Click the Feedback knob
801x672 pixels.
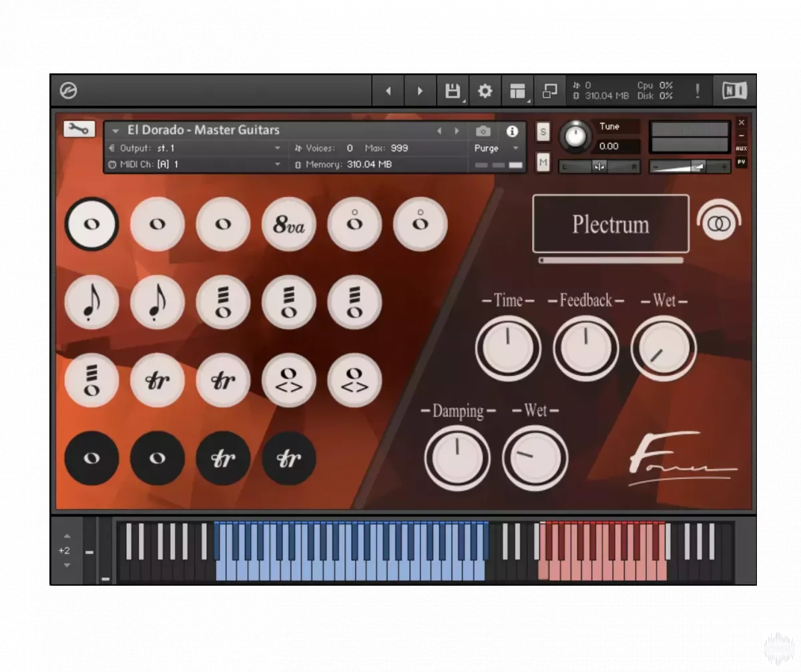point(586,348)
